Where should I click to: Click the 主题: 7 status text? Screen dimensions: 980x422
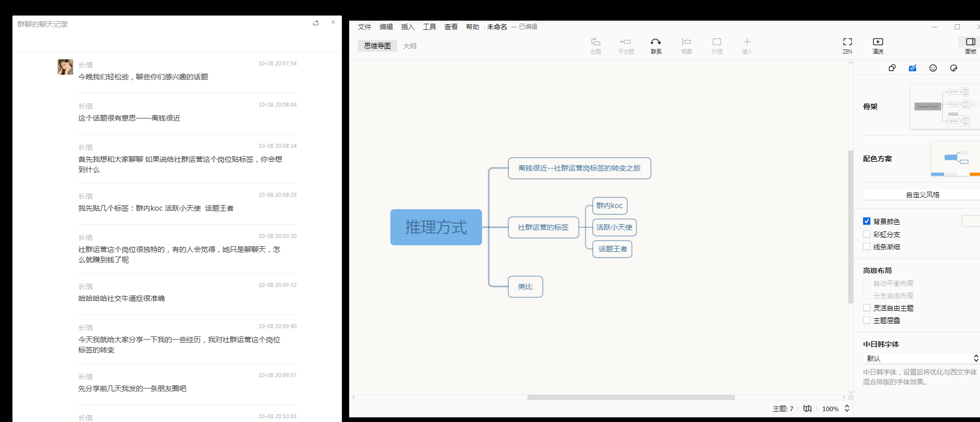(783, 409)
